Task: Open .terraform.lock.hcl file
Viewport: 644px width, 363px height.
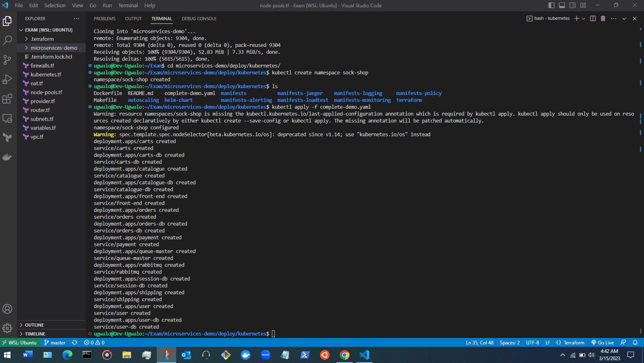Action: (x=51, y=57)
